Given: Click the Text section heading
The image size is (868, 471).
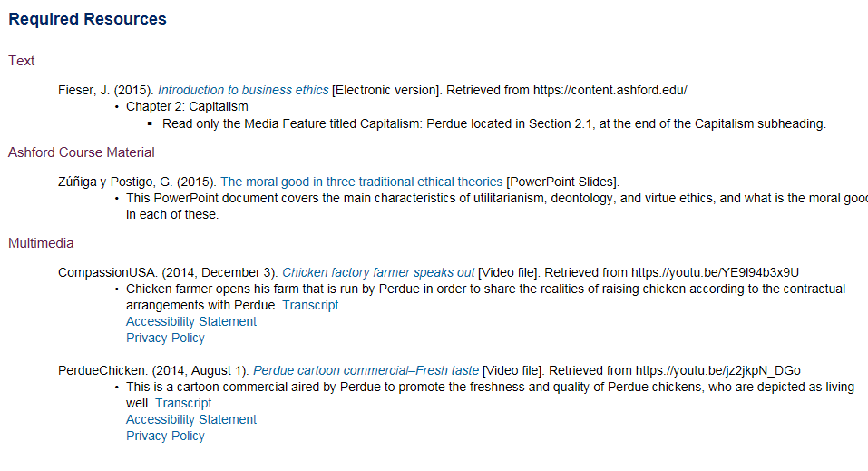Looking at the screenshot, I should pos(22,61).
